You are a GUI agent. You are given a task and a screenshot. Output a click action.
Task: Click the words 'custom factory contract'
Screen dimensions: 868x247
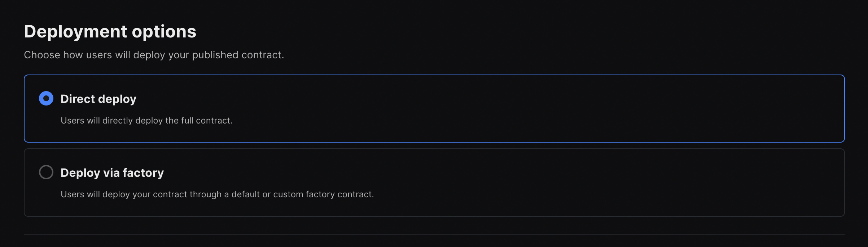[324, 194]
